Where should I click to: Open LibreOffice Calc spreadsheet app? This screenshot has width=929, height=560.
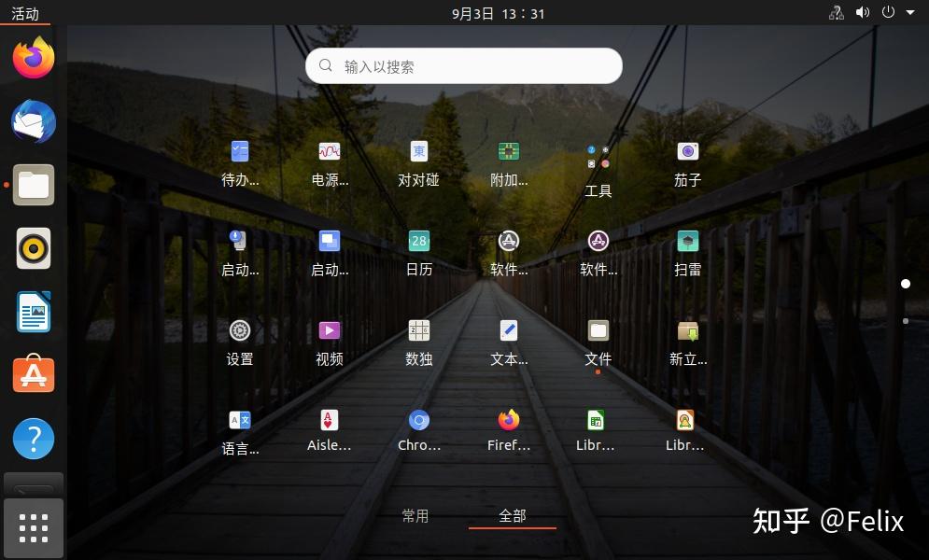point(597,420)
